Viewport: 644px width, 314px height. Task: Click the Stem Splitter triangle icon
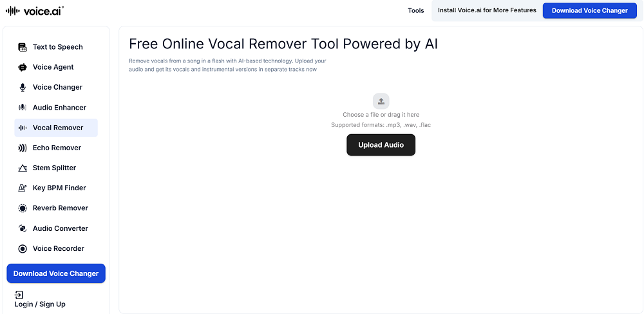[x=23, y=168]
